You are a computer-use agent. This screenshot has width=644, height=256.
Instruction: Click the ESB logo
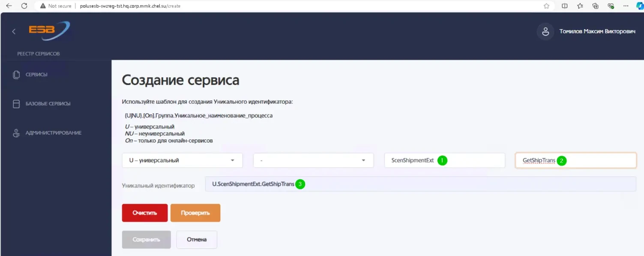[49, 31]
